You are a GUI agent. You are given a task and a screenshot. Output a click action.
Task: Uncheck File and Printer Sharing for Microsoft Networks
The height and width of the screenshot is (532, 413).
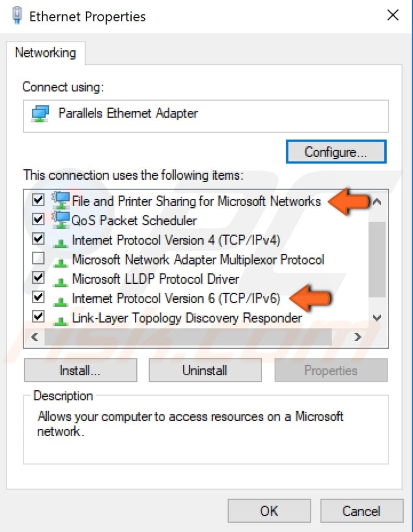pyautogui.click(x=38, y=200)
